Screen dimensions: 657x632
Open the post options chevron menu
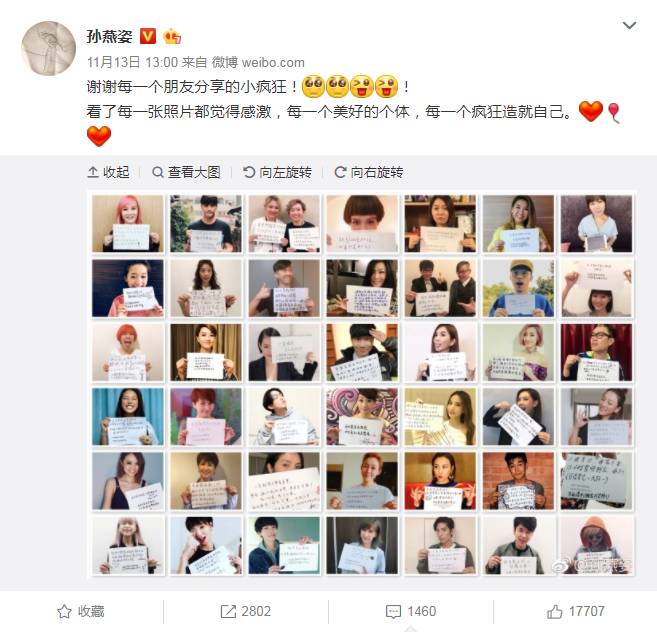coord(629,26)
